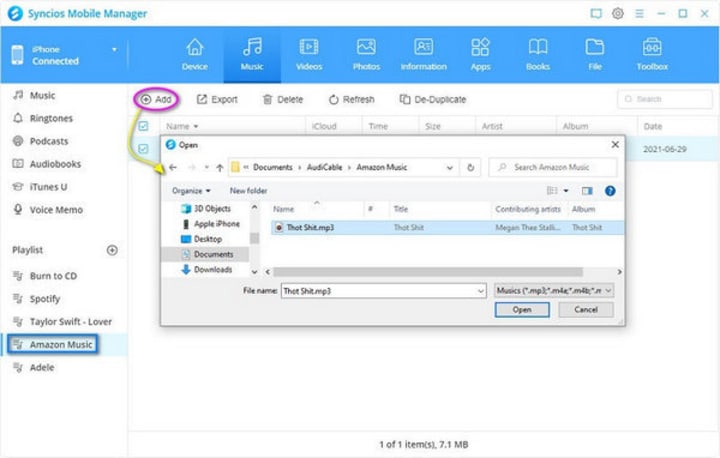The image size is (720, 458).
Task: Switch to the Music tab
Action: [252, 55]
